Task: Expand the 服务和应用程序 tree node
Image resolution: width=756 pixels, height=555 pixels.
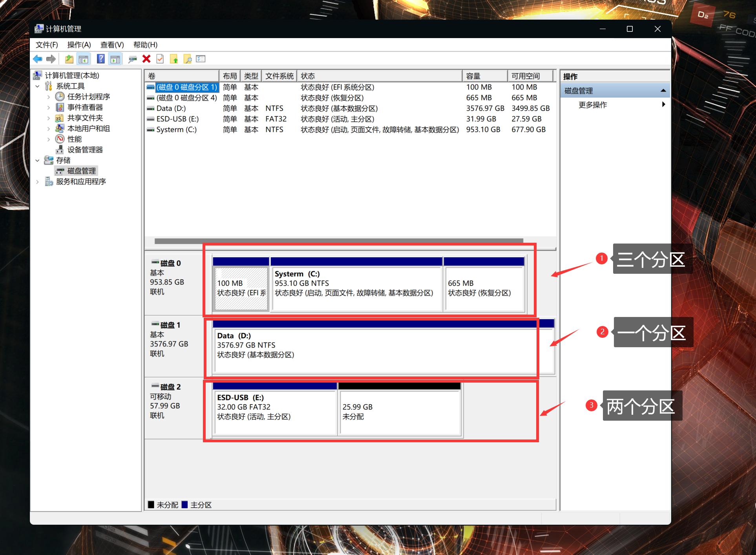Action: (38, 181)
